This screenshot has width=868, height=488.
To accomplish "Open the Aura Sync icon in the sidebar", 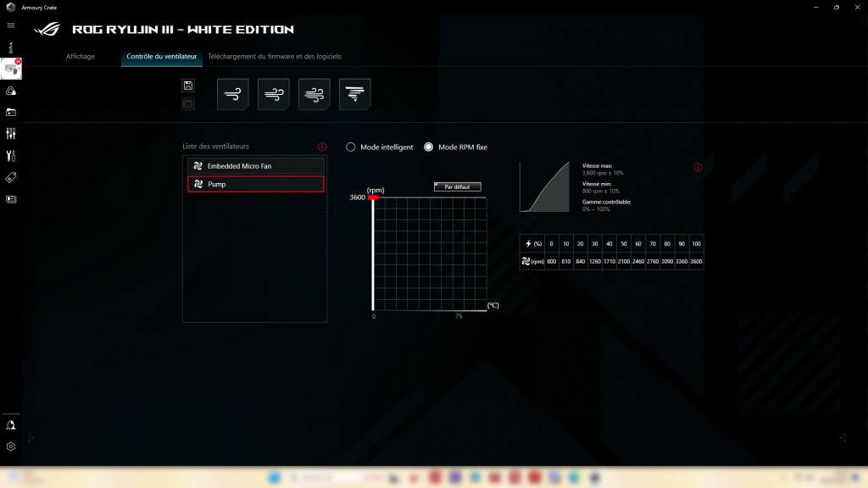I will [x=12, y=90].
